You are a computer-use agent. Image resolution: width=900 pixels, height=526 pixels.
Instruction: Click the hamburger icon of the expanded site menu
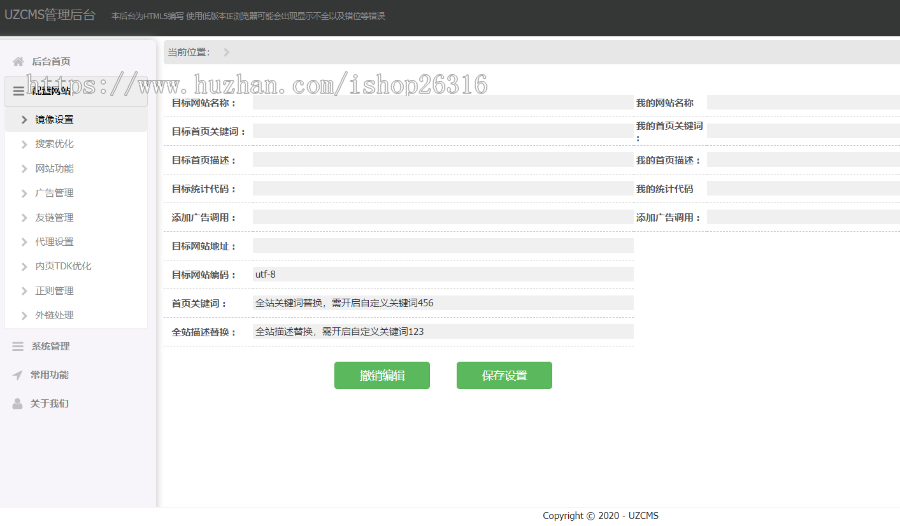18,91
